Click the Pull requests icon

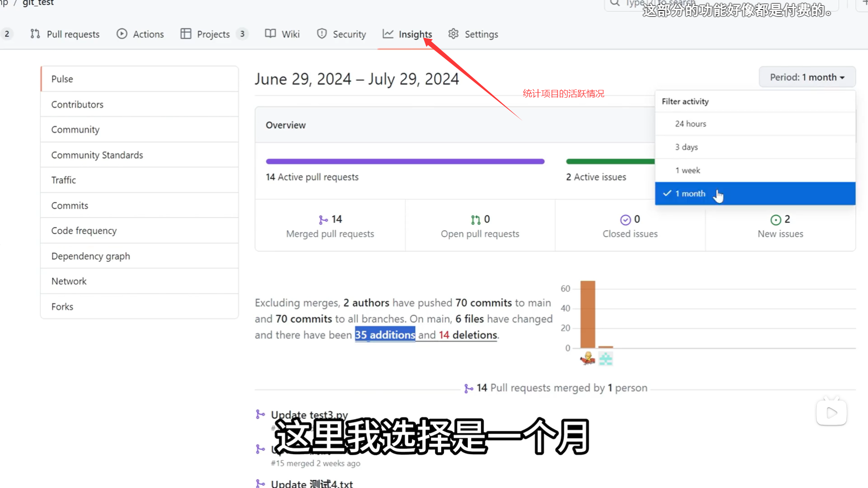coord(35,34)
